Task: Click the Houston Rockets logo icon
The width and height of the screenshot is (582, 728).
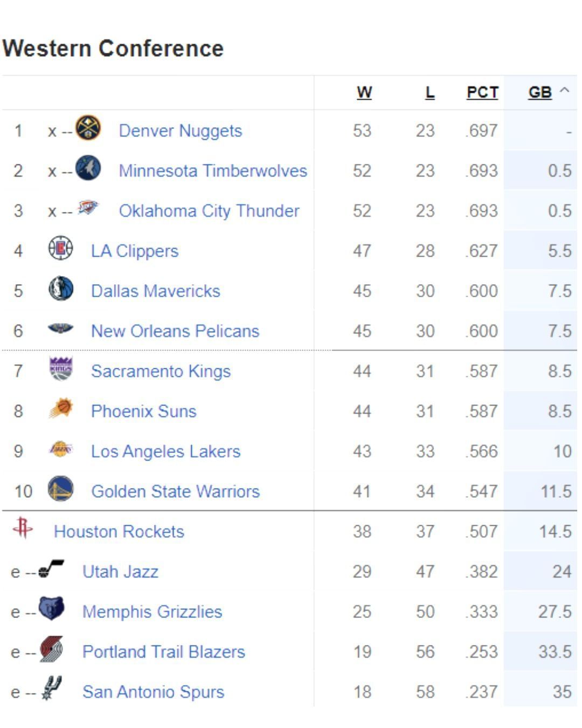Action: click(x=23, y=528)
